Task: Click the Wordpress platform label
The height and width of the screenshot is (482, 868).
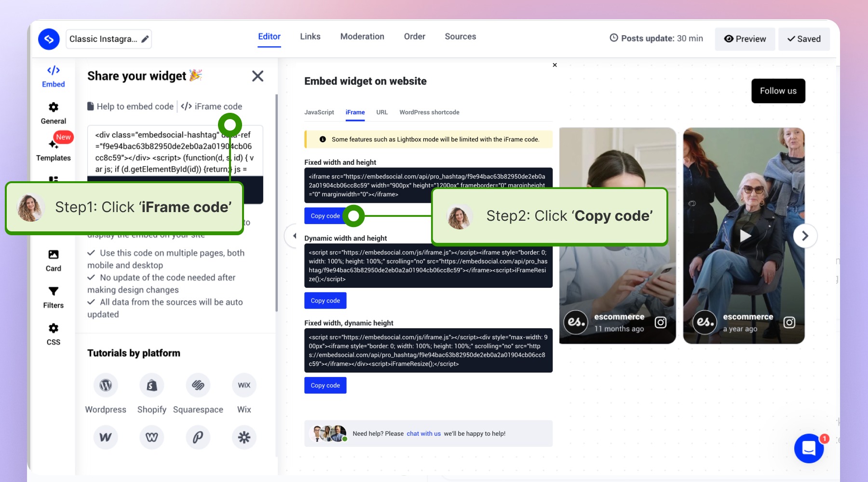Action: pos(106,410)
